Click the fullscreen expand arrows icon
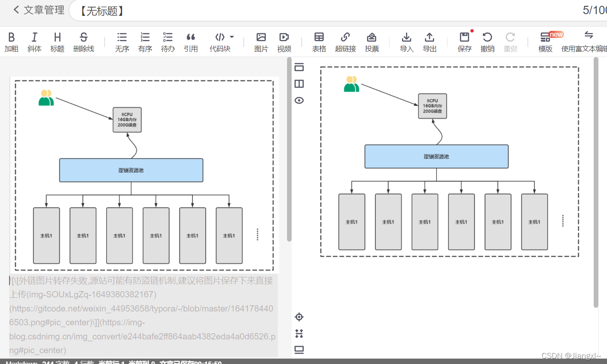This screenshot has width=607, height=364. 299,333
